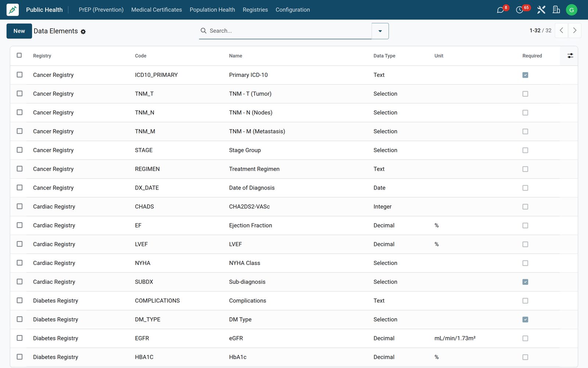588x368 pixels.
Task: Open the developer tools wrench icon
Action: pos(541,10)
